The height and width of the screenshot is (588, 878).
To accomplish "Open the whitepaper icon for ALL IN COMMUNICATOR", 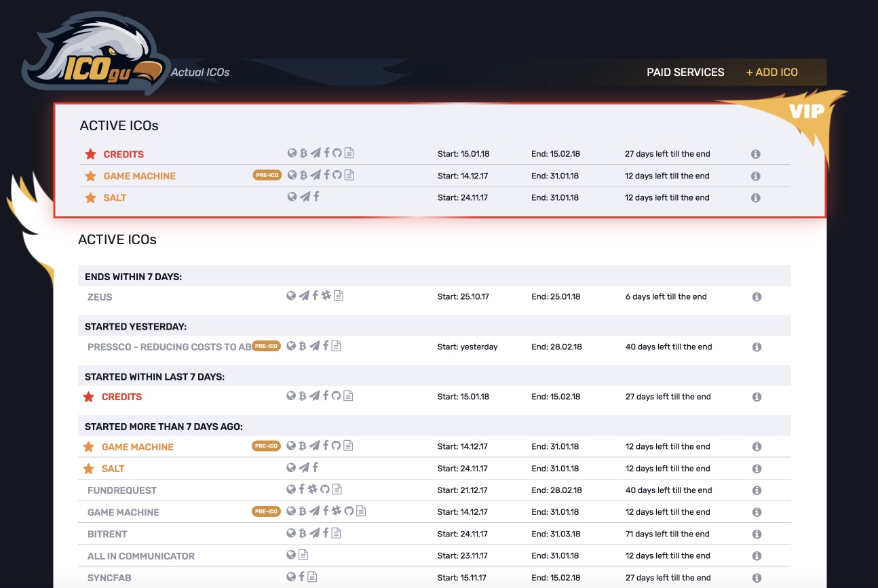I will click(x=303, y=555).
